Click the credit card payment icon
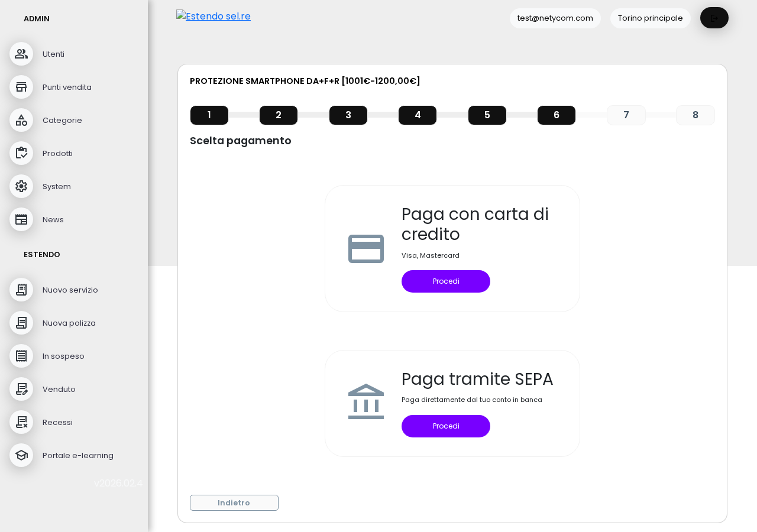The image size is (757, 532). [365, 248]
